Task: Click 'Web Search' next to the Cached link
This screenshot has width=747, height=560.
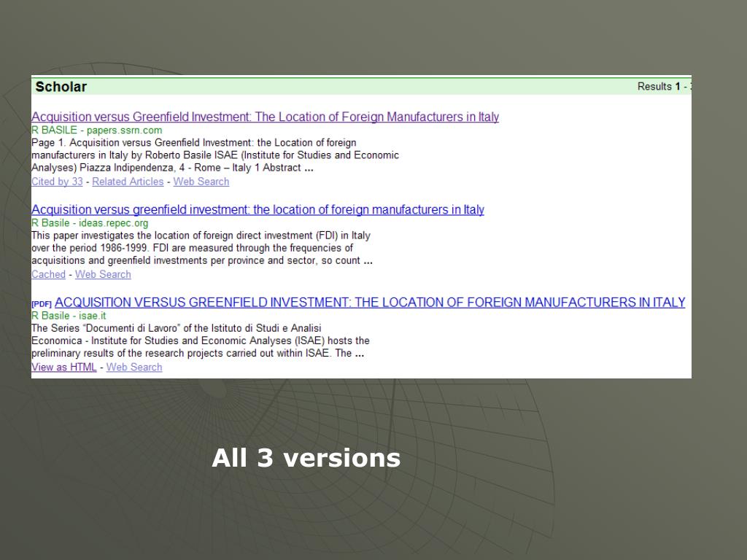Action: pos(103,274)
